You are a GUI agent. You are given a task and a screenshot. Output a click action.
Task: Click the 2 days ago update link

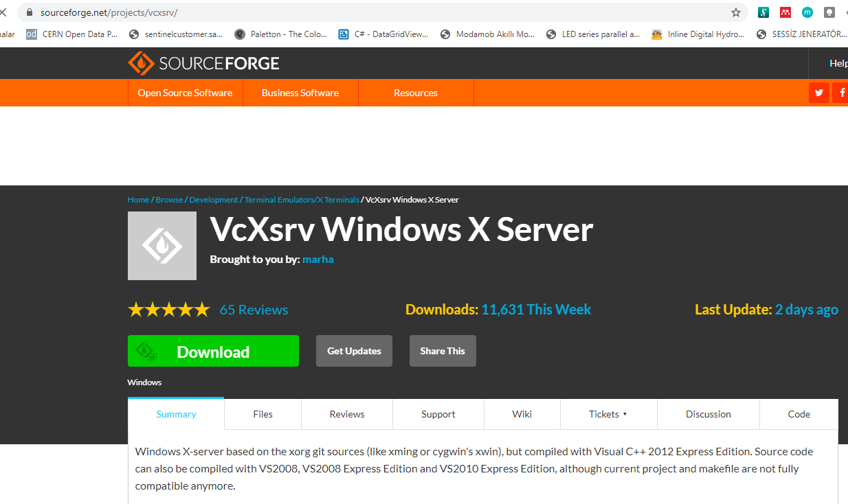point(807,310)
